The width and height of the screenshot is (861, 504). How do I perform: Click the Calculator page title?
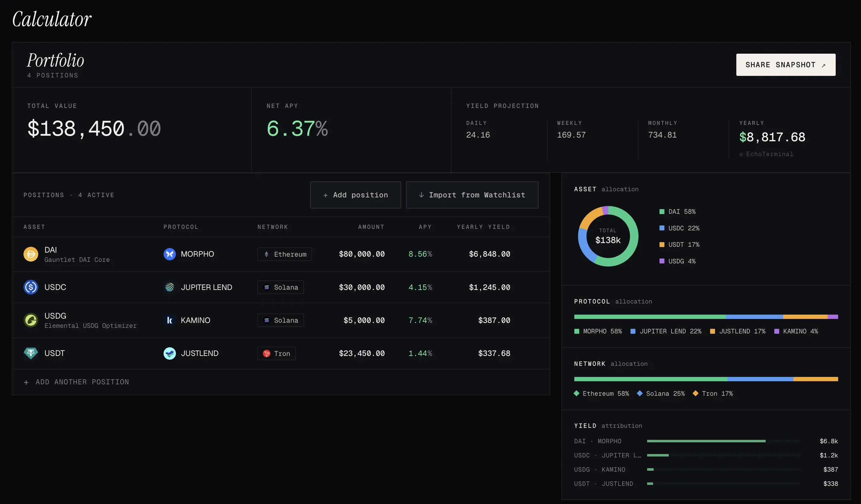[52, 19]
